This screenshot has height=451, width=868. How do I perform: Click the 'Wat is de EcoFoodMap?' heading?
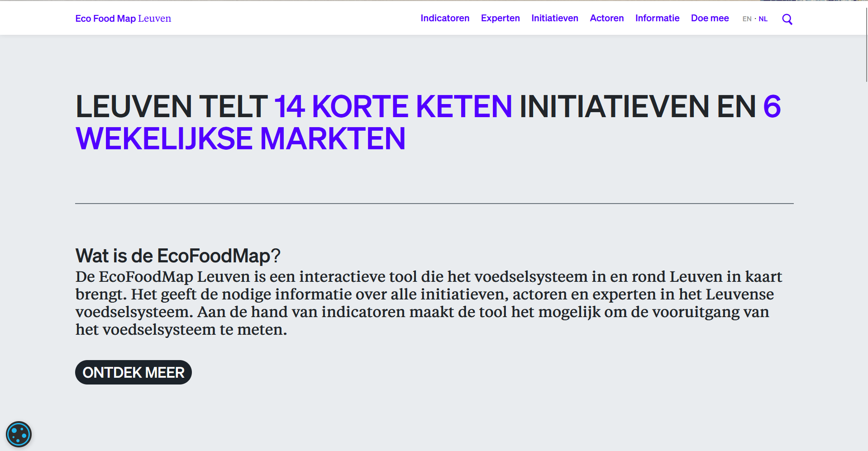pyautogui.click(x=178, y=256)
